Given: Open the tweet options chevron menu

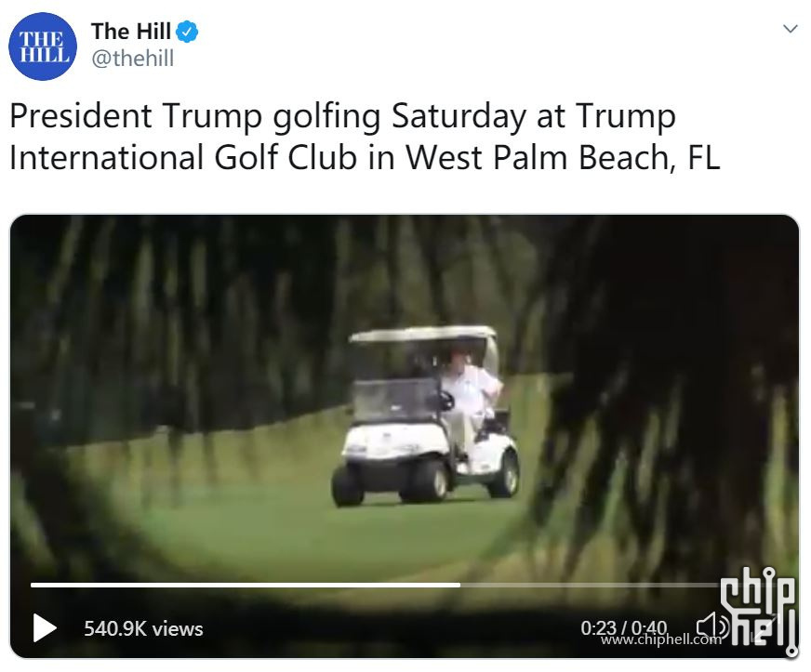Looking at the screenshot, I should (790, 29).
